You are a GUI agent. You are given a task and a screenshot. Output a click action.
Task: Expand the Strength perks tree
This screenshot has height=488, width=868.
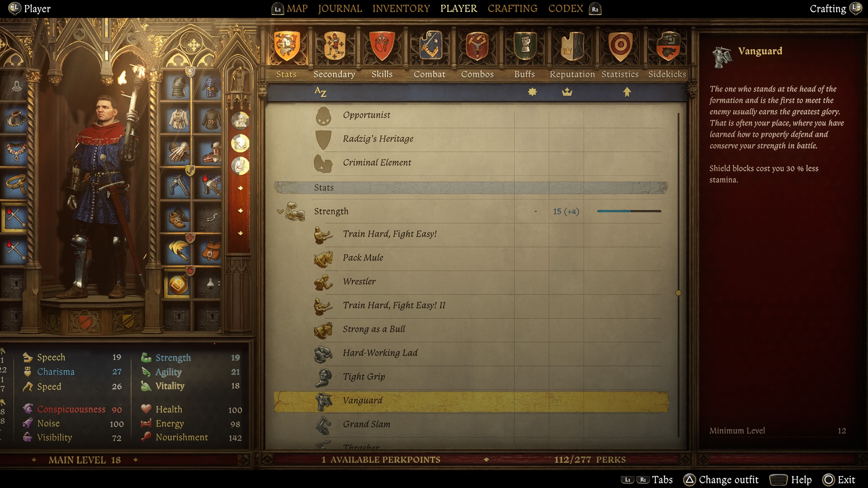tap(281, 211)
